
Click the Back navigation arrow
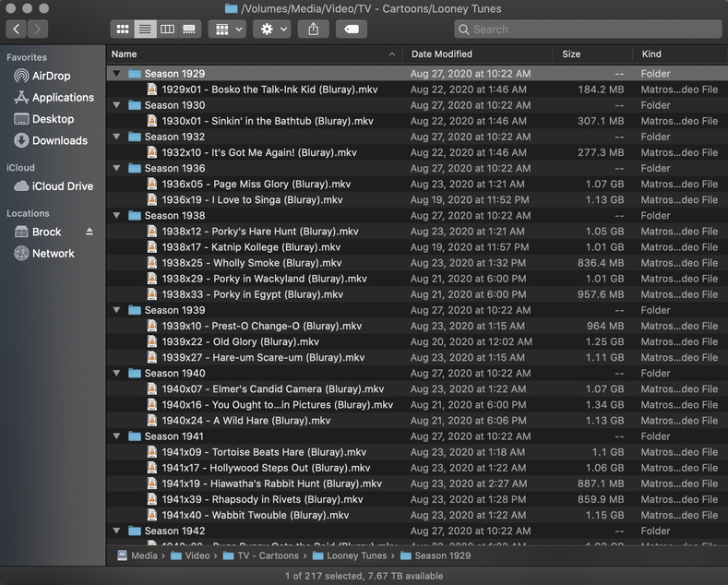click(17, 30)
